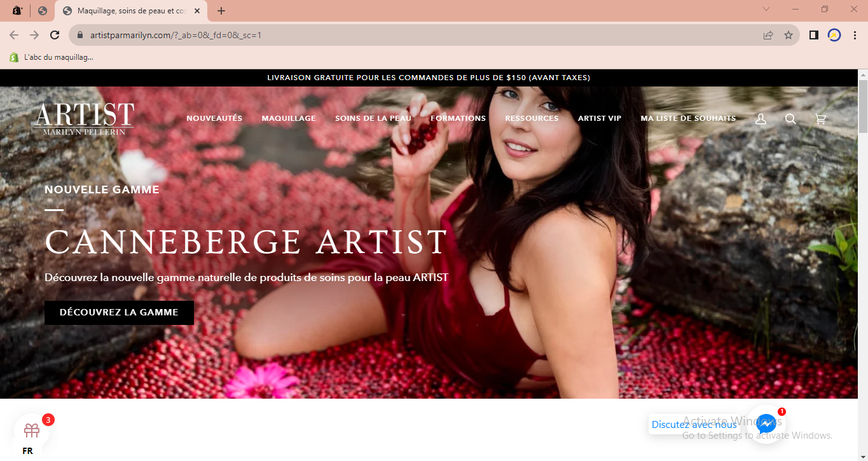Open a new browser tab

click(x=221, y=11)
